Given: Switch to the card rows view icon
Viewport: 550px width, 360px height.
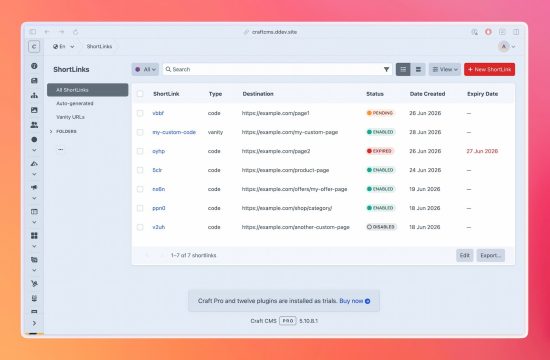Looking at the screenshot, I should coord(418,69).
